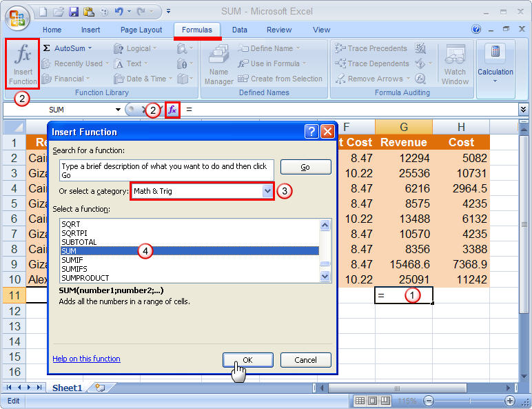The image size is (532, 409).
Task: Click the Office Button logo
Action: tap(17, 18)
